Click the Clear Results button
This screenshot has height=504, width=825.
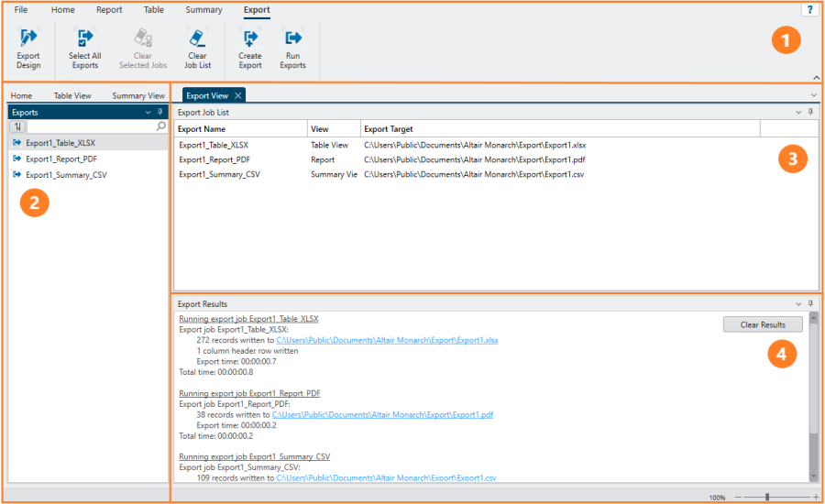763,324
